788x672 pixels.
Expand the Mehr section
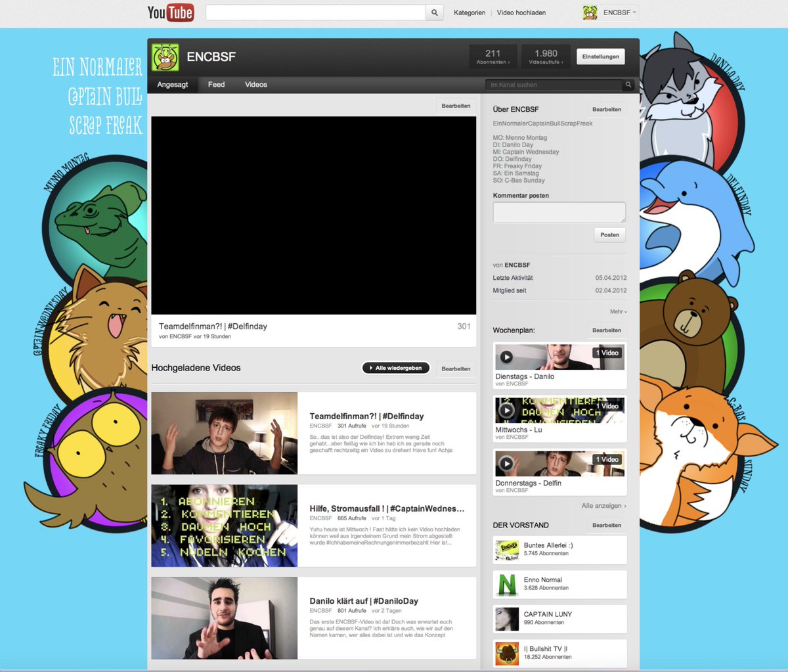pos(619,311)
